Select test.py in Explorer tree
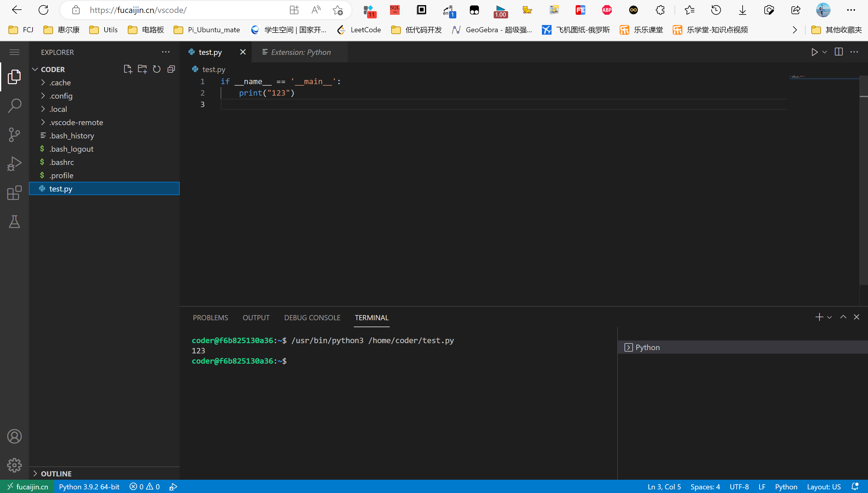This screenshot has height=493, width=868. 104,188
